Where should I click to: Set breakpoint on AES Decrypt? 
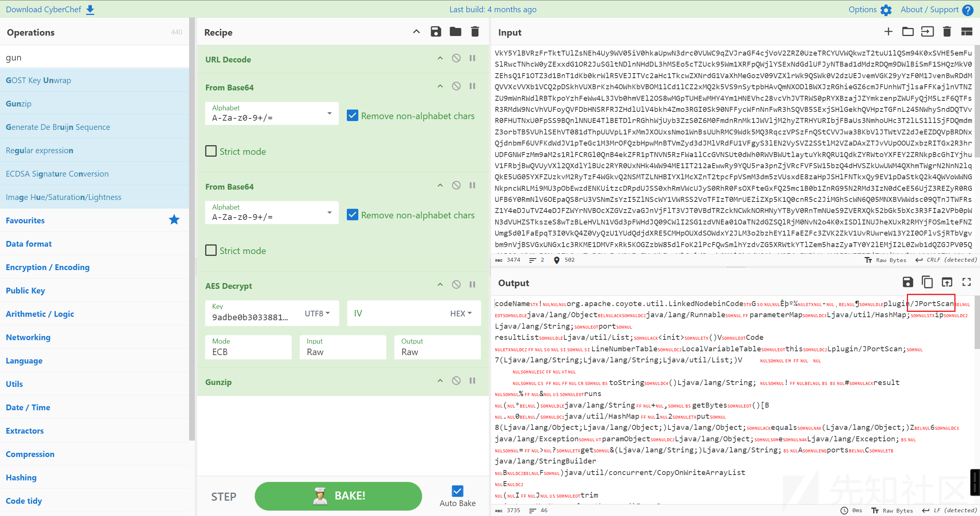click(472, 285)
